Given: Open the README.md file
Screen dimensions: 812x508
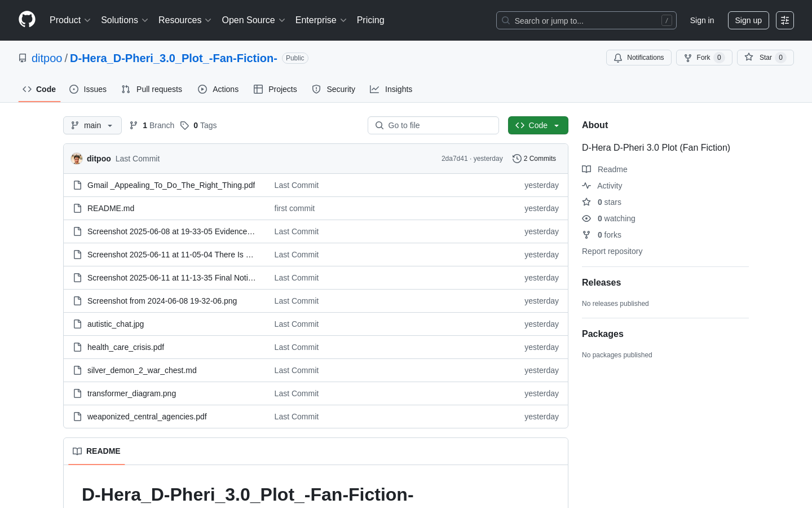Looking at the screenshot, I should (x=111, y=208).
